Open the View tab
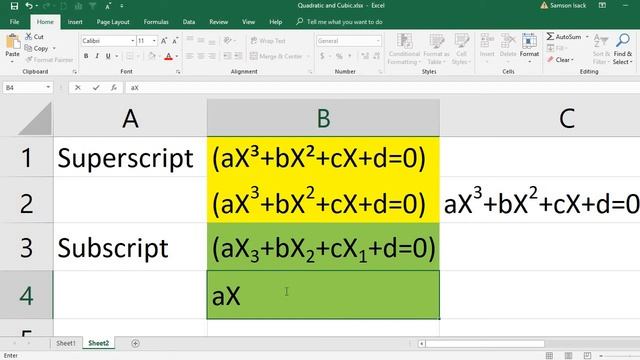 (248, 22)
